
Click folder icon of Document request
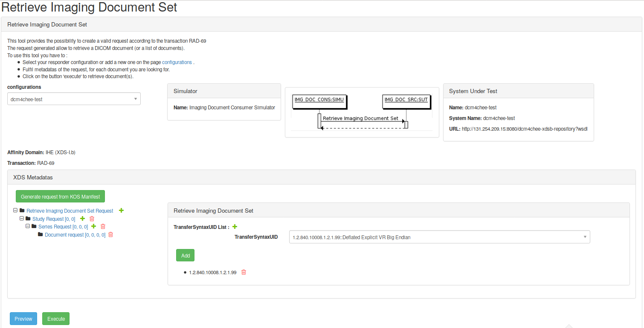(41, 234)
